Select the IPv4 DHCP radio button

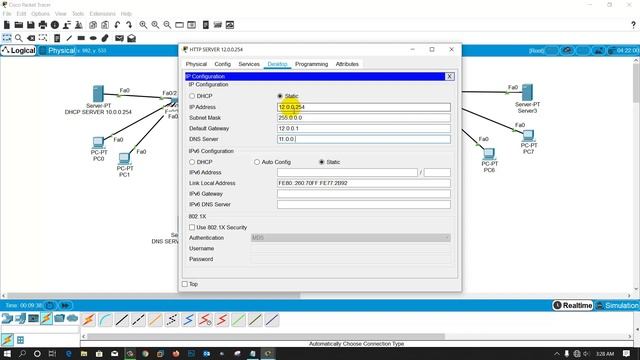tap(192, 96)
